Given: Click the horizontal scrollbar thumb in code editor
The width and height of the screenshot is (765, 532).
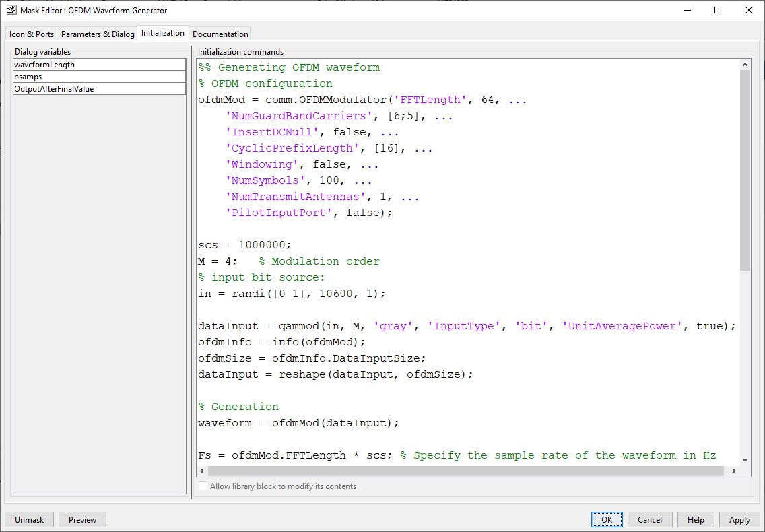Looking at the screenshot, I should pos(466,471).
